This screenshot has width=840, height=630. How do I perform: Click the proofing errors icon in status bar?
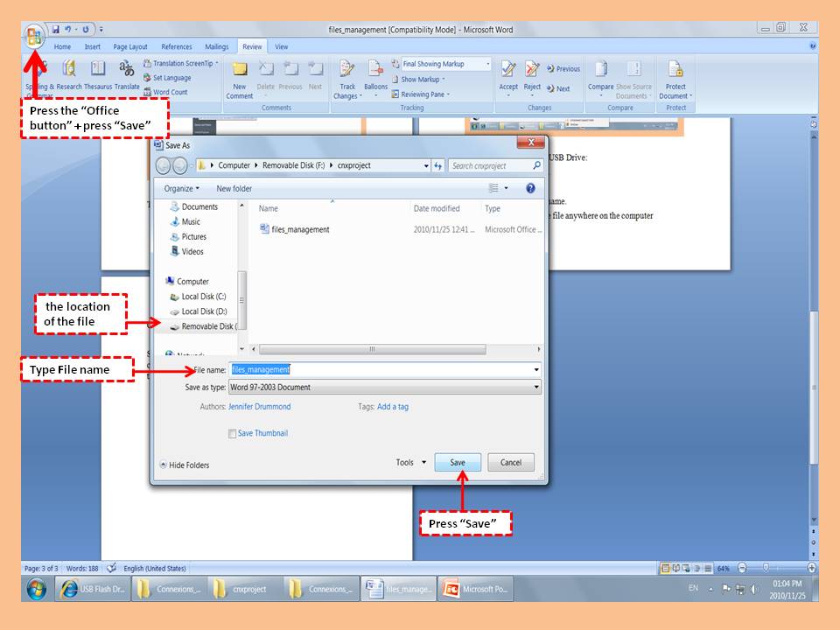pos(111,569)
